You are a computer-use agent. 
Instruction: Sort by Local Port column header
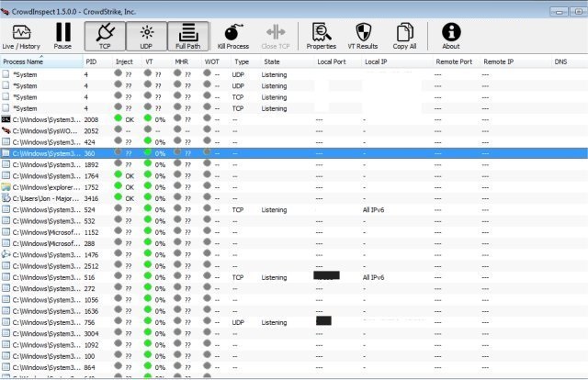(338, 61)
